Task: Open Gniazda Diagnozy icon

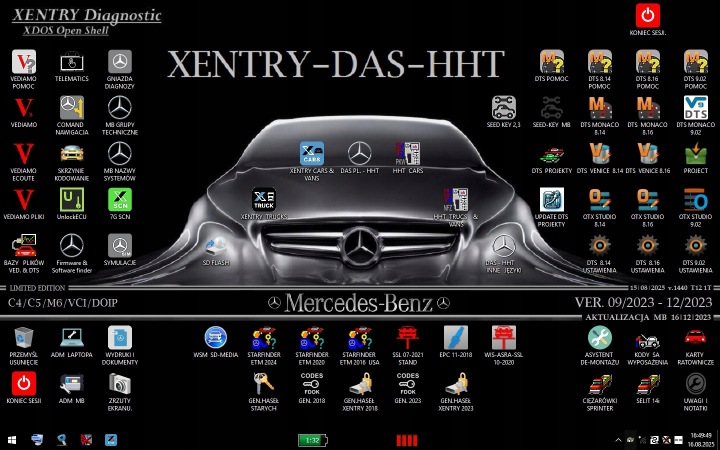Action: point(120,62)
